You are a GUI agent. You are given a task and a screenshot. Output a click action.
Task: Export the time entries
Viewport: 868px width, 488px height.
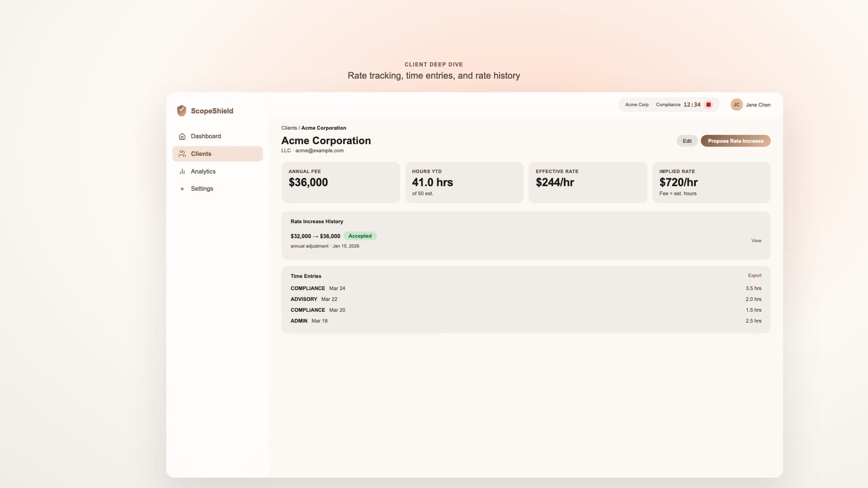click(x=755, y=276)
